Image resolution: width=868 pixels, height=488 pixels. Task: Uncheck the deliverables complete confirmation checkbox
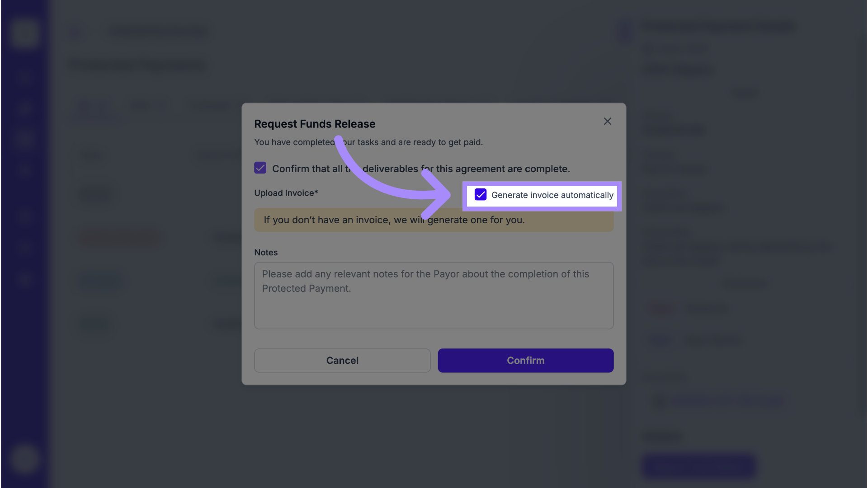[x=260, y=168]
